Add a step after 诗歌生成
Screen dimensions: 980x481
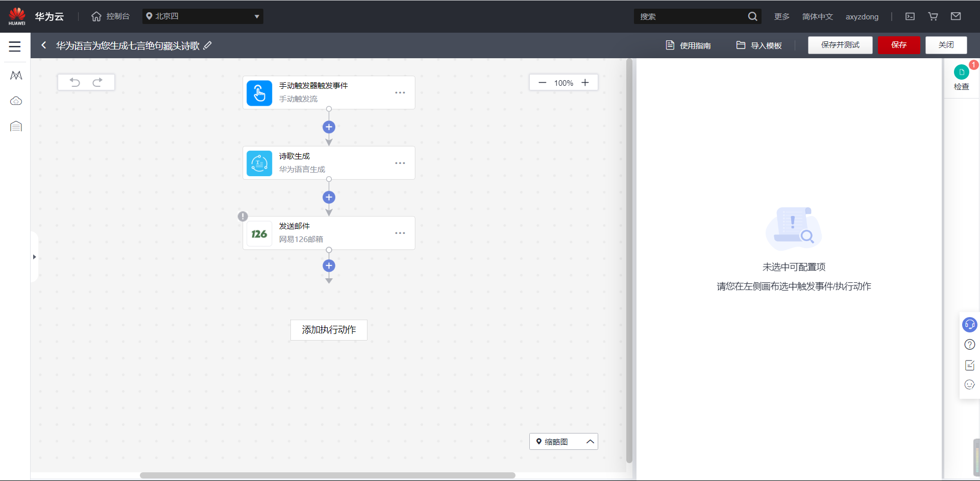pyautogui.click(x=329, y=197)
